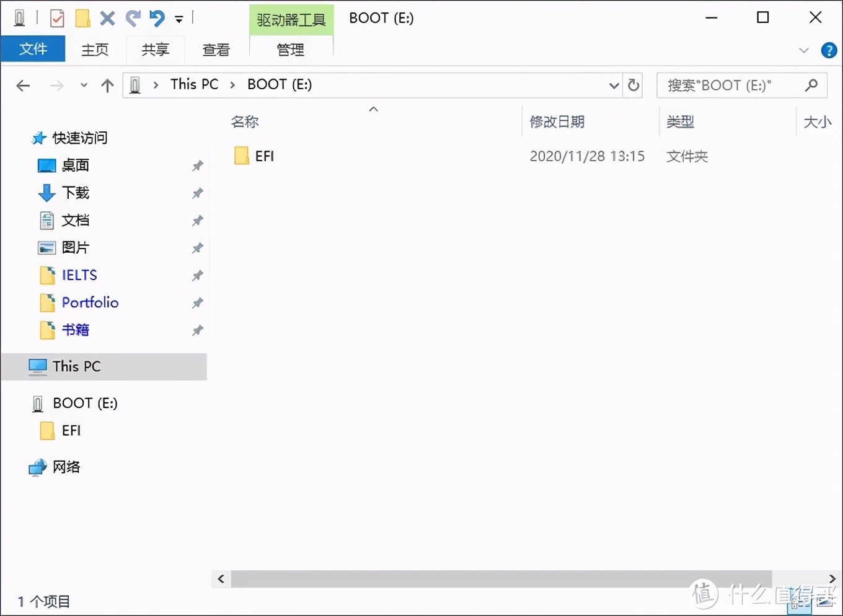Viewport: 843px width, 616px height.
Task: Open the Customize Quick Access Toolbar dropdown
Action: pyautogui.click(x=179, y=19)
